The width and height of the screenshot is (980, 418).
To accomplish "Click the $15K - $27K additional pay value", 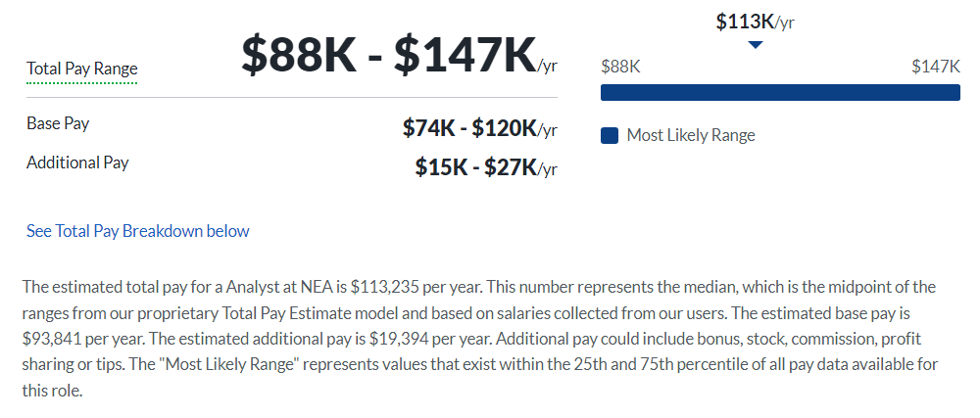I will tap(486, 167).
